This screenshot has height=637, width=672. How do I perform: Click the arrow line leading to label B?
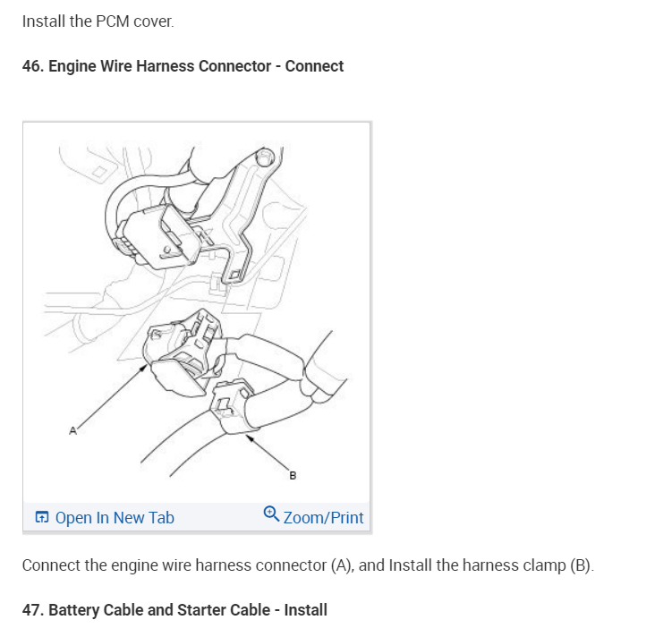(268, 454)
